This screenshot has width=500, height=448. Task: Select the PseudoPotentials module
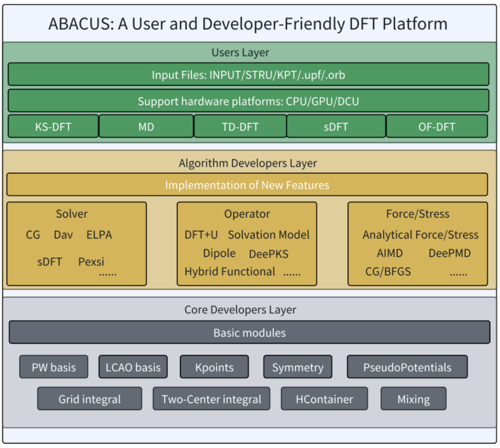coord(407,367)
